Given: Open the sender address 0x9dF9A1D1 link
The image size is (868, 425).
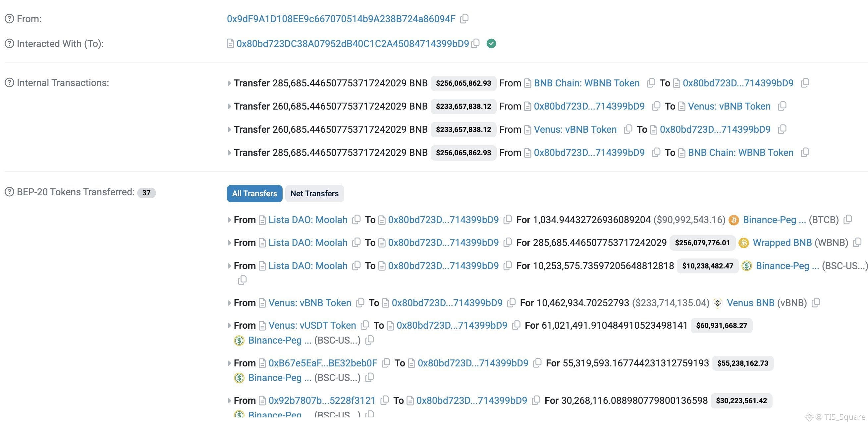Looking at the screenshot, I should tap(341, 19).
